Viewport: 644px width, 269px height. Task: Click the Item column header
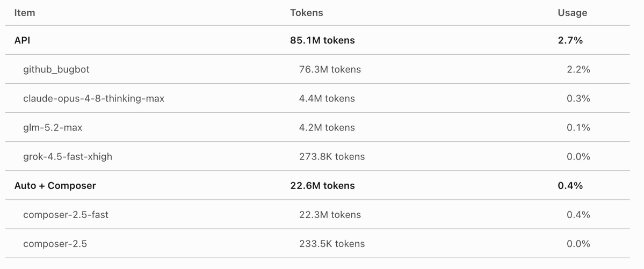click(x=25, y=13)
